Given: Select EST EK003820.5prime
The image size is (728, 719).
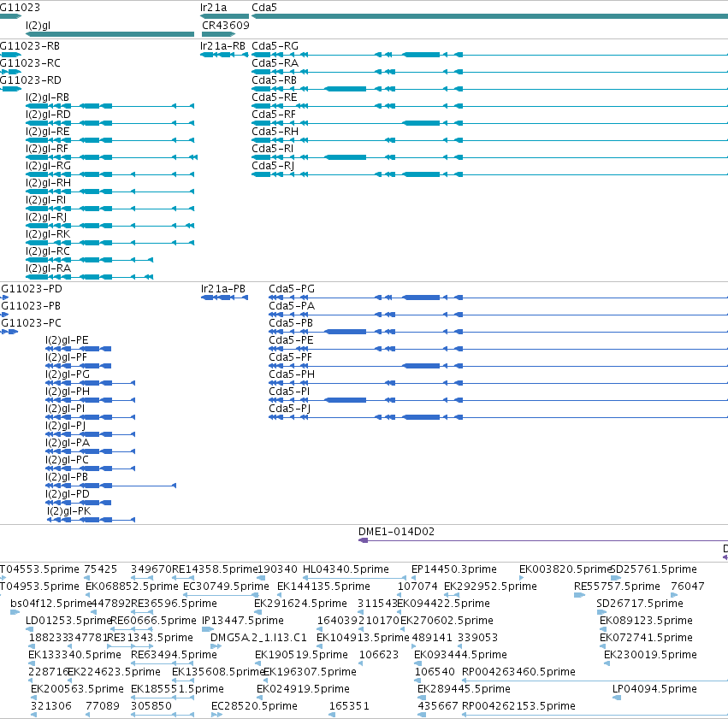Looking at the screenshot, I should click(x=521, y=578).
